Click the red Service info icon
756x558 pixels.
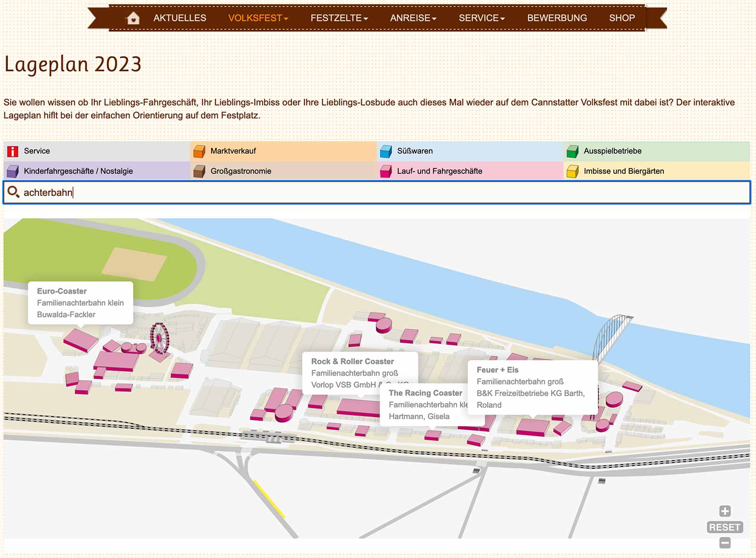coord(13,151)
